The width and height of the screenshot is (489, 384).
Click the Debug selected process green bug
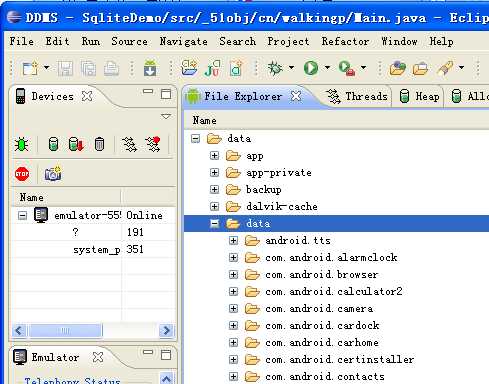pyautogui.click(x=22, y=145)
